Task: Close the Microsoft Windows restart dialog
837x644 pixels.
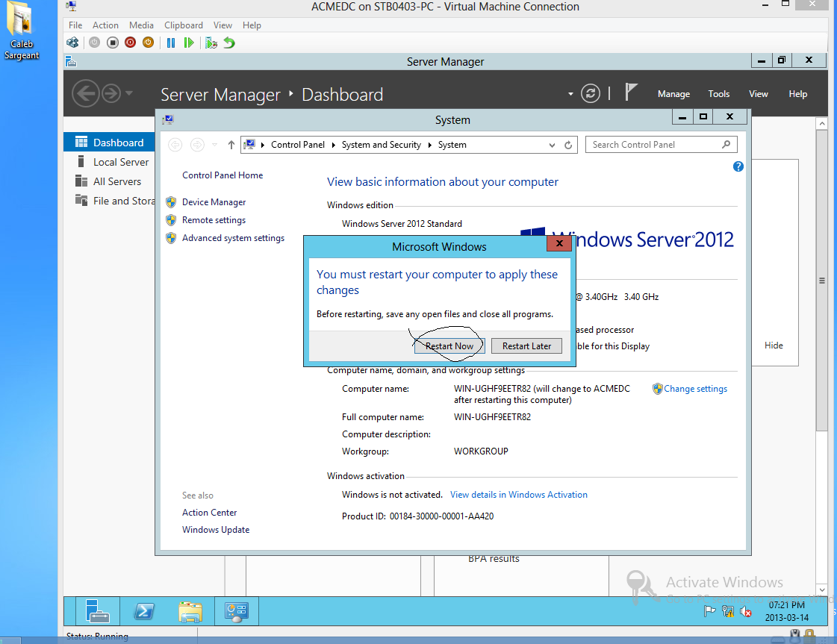Action: coord(559,243)
